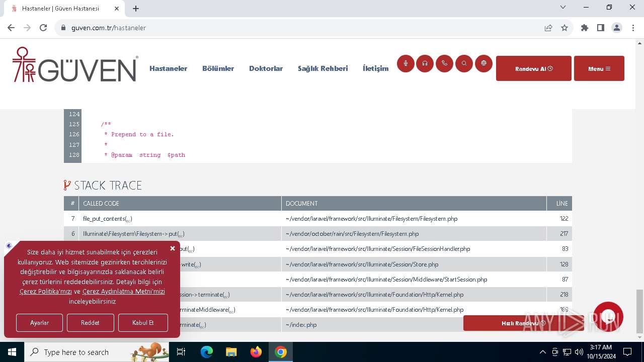Open Chrome three-dot menu
Viewport: 644px width, 362px height.
(633, 28)
